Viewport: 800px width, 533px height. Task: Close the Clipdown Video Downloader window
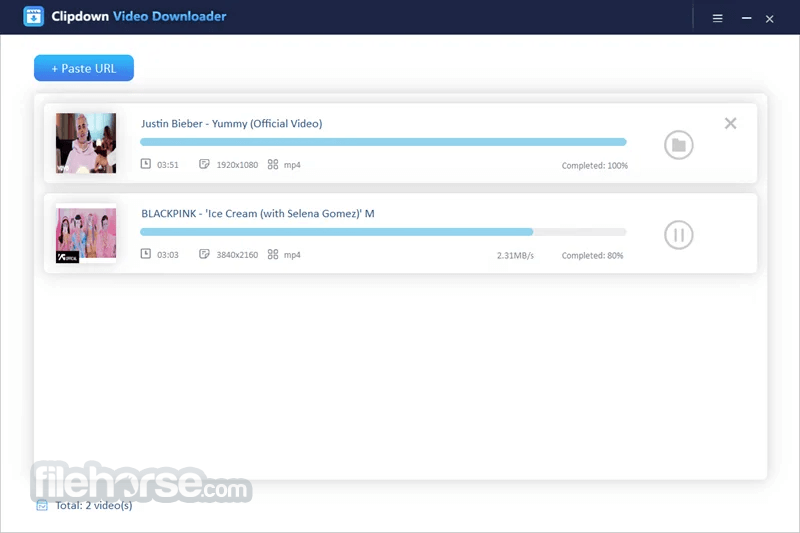[769, 19]
